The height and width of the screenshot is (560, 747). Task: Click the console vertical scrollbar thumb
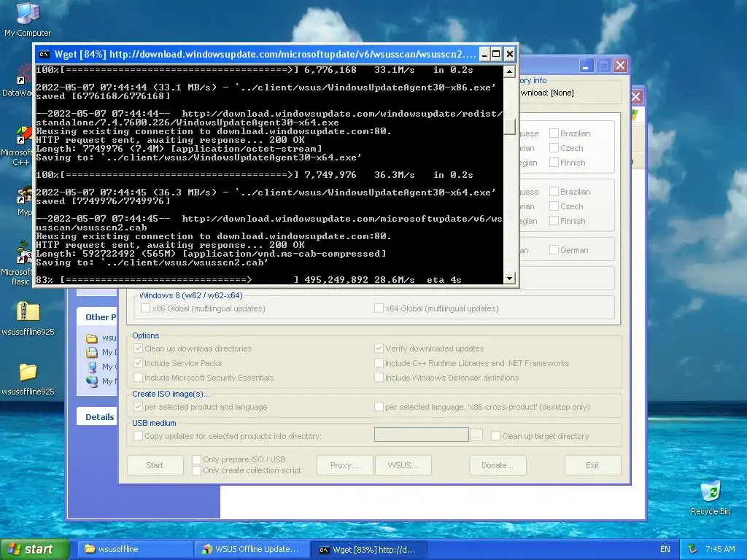(x=509, y=127)
